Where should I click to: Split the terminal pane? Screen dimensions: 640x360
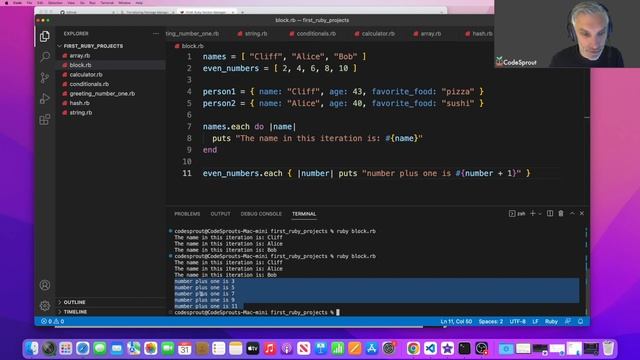(550, 213)
